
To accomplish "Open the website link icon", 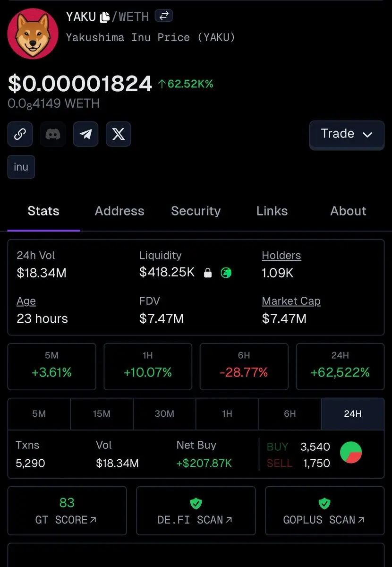I will 20,134.
